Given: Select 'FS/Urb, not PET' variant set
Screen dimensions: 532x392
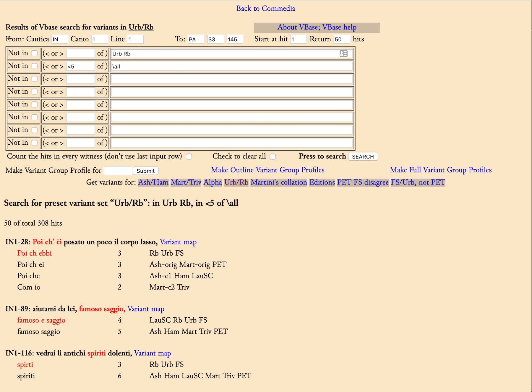Looking at the screenshot, I should (x=418, y=182).
